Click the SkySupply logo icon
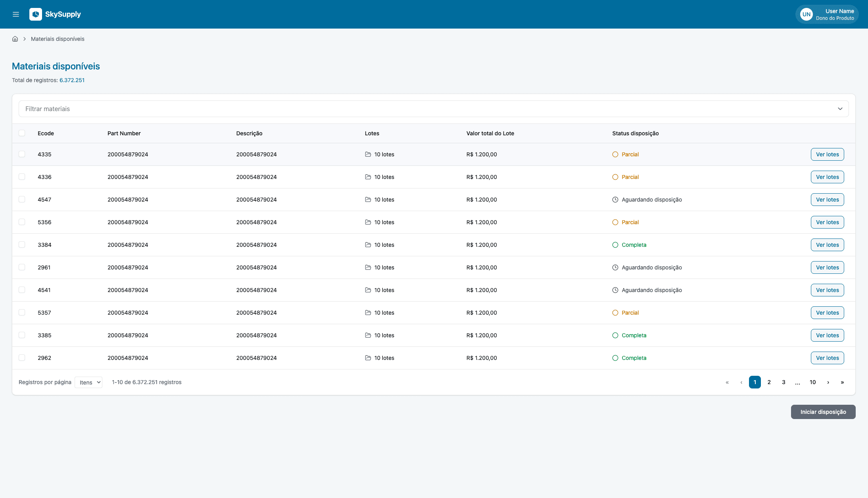 (x=36, y=14)
